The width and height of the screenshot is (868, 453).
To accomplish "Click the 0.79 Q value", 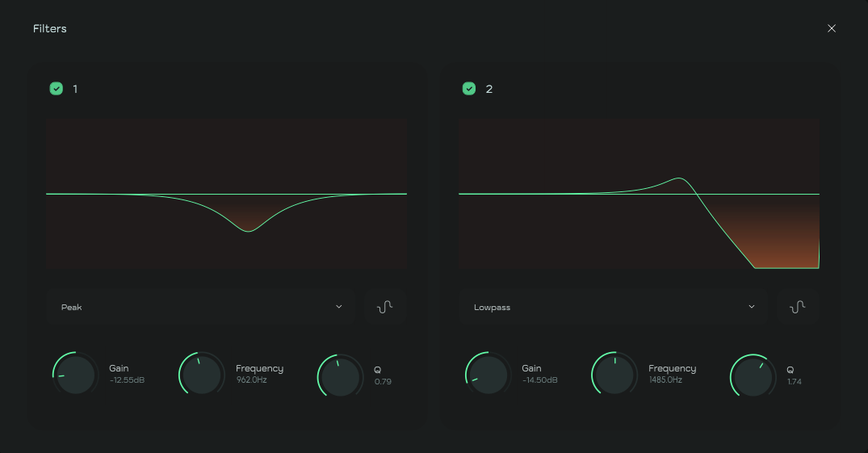I will (x=383, y=381).
